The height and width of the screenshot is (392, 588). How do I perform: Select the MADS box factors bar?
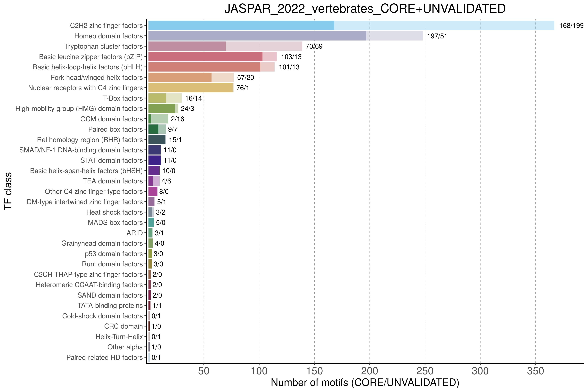pyautogui.click(x=151, y=222)
